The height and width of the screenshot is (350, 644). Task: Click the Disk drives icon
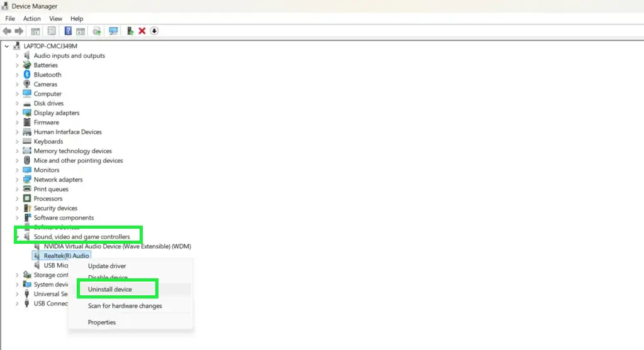tap(26, 104)
